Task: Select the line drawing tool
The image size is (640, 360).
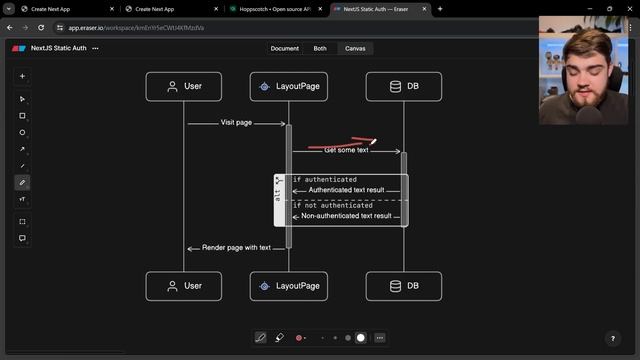Action: (x=22, y=166)
